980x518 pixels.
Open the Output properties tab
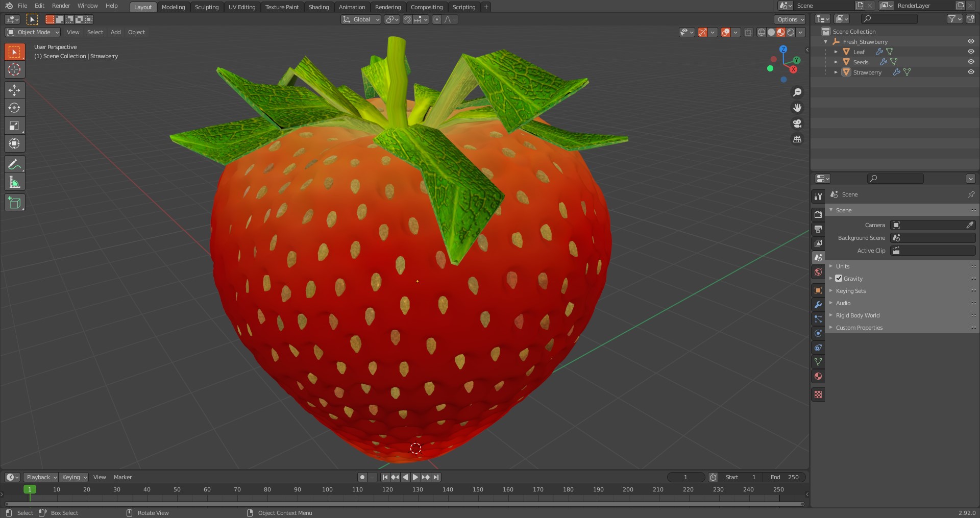(x=818, y=229)
